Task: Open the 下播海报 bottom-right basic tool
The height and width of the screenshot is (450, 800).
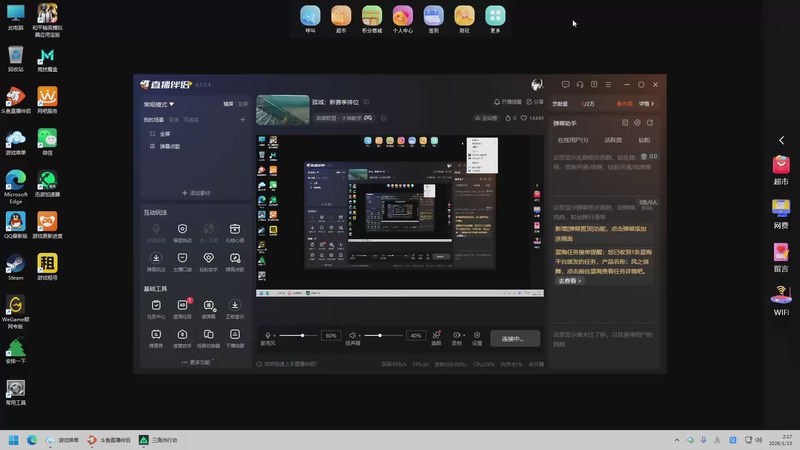Action: pos(235,338)
